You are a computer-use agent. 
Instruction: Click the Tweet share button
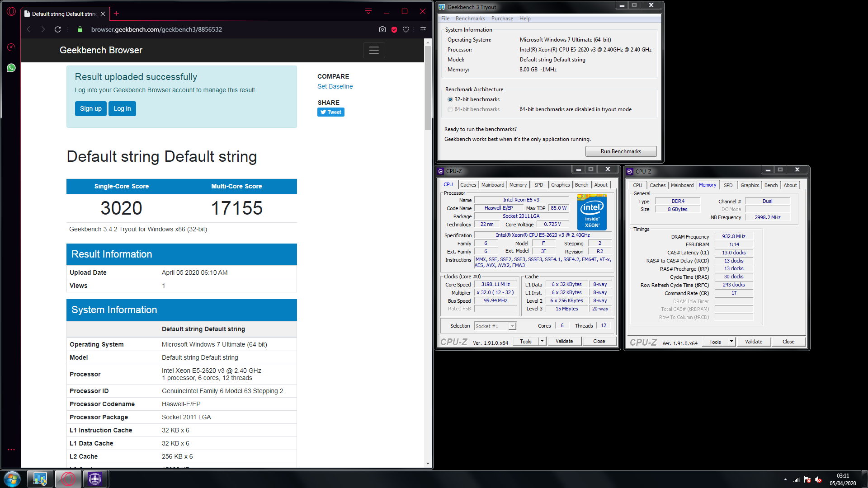pos(331,112)
